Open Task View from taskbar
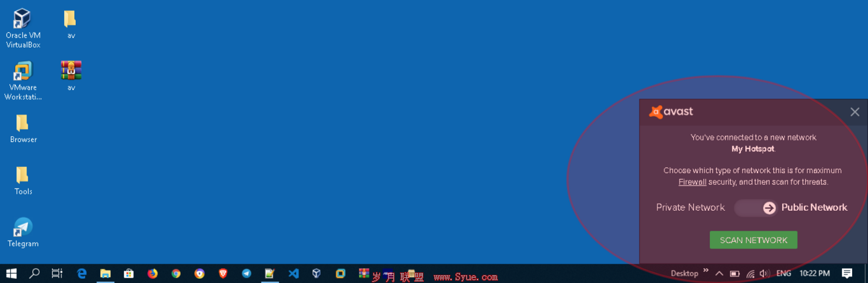868x283 pixels. point(57,273)
